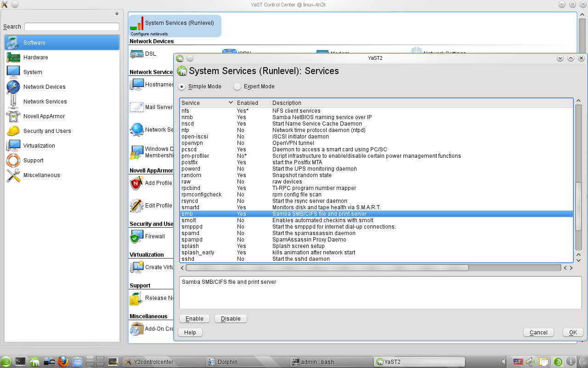
Task: Click the Description column header
Action: (422, 103)
